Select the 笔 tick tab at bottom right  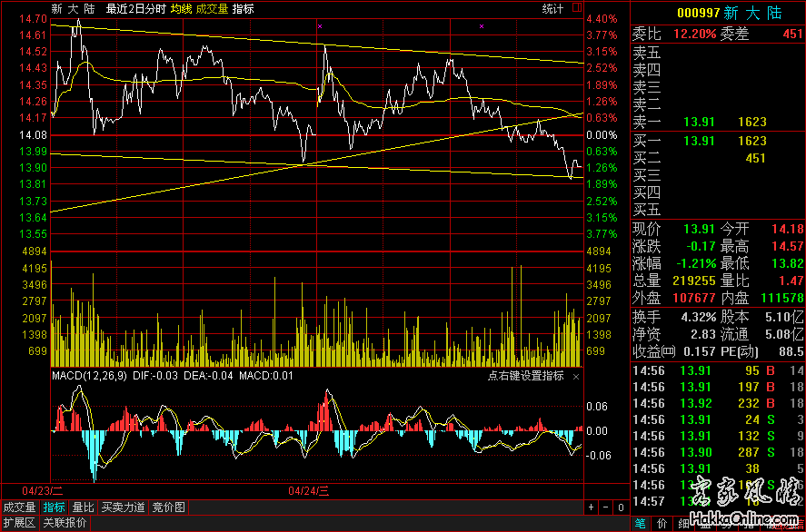[x=640, y=523]
